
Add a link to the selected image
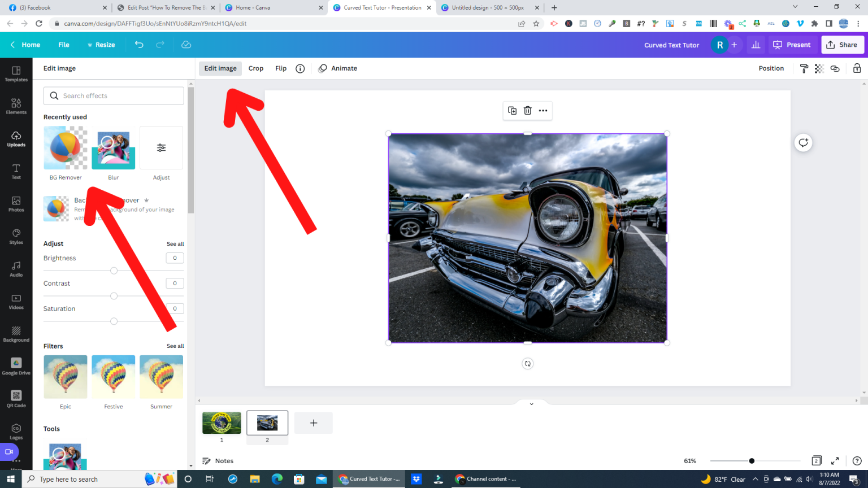coord(835,68)
